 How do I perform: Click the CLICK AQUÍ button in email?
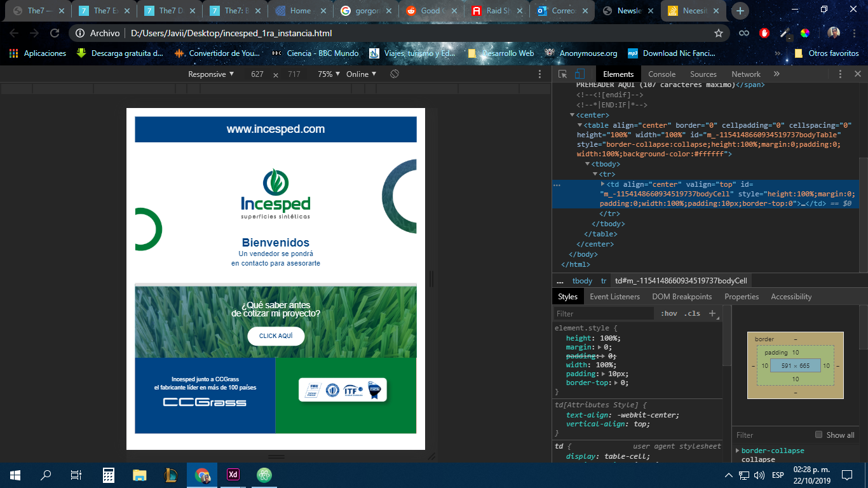(276, 336)
